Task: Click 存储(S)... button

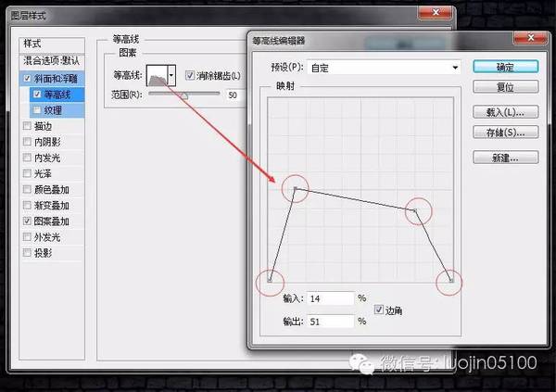Action: (506, 133)
